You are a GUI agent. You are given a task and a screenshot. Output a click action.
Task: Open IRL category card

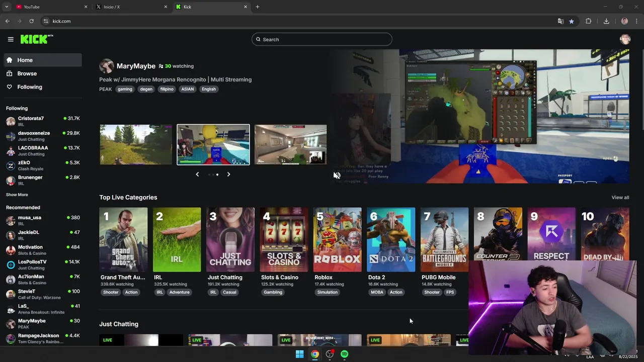click(x=177, y=239)
